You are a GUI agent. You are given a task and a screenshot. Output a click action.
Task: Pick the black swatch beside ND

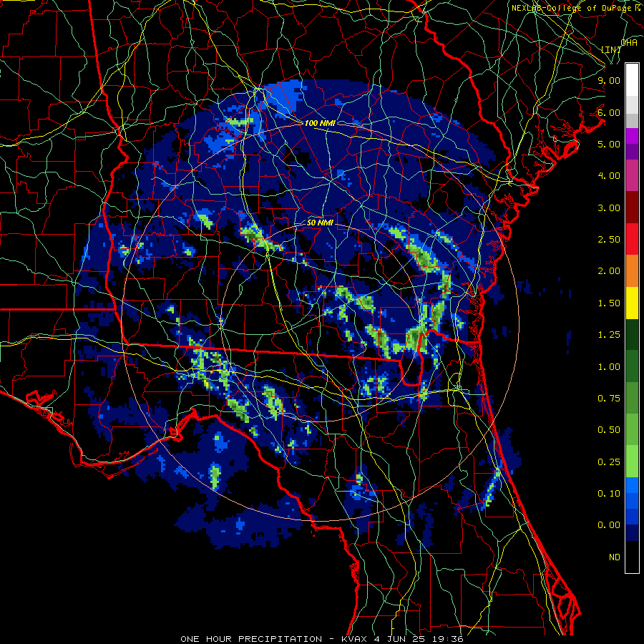(632, 557)
